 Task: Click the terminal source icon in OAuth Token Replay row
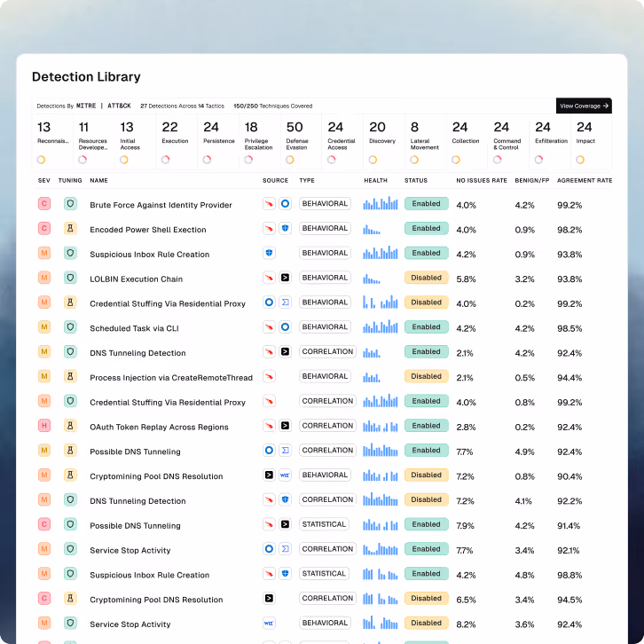coord(285,426)
